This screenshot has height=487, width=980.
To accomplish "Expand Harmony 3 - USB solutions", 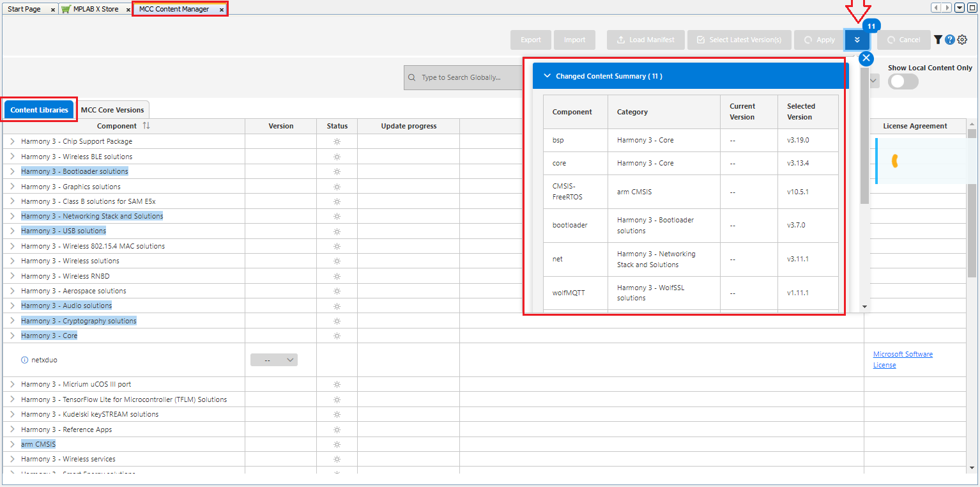I will click(12, 231).
